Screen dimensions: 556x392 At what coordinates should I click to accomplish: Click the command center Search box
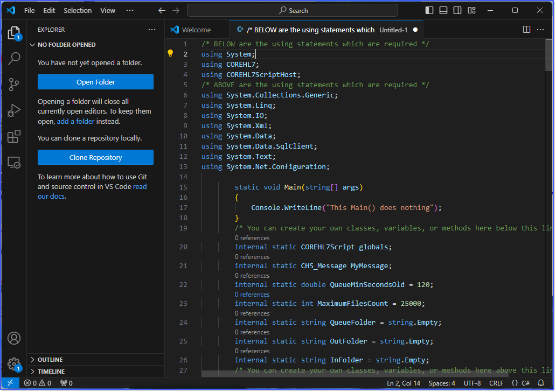(293, 11)
